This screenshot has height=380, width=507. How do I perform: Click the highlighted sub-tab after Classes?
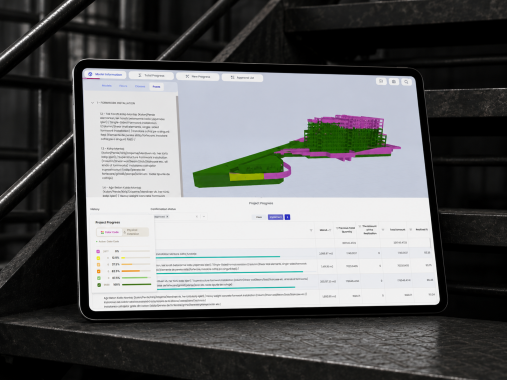[x=156, y=87]
